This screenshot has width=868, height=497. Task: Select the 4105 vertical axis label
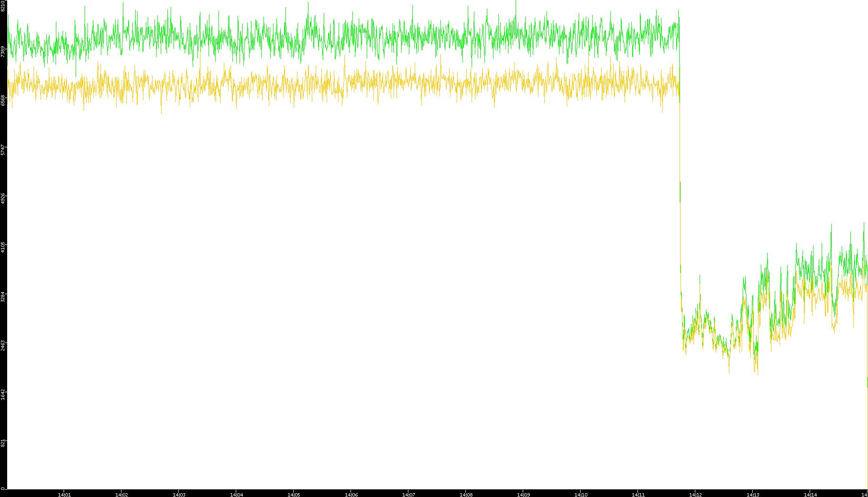pyautogui.click(x=3, y=248)
